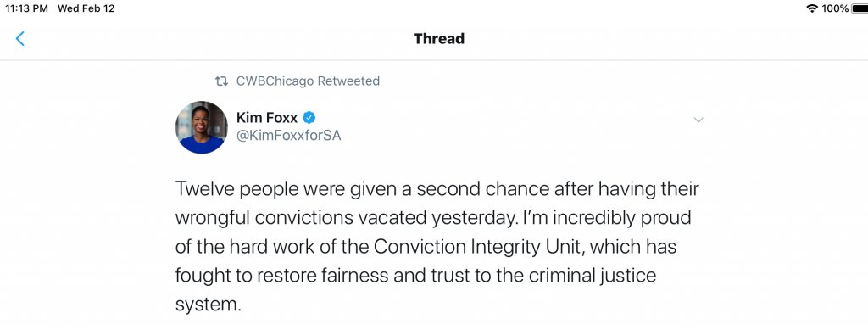Tap the Thread header title
The image size is (868, 330).
click(439, 39)
